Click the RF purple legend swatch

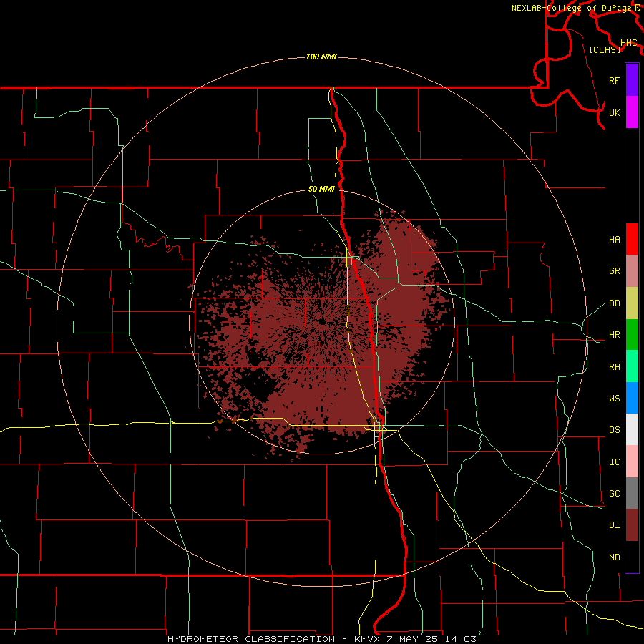click(x=632, y=80)
